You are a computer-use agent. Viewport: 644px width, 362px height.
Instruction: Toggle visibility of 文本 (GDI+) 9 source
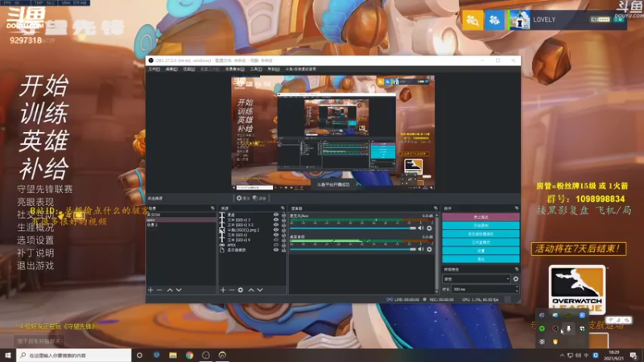[276, 240]
